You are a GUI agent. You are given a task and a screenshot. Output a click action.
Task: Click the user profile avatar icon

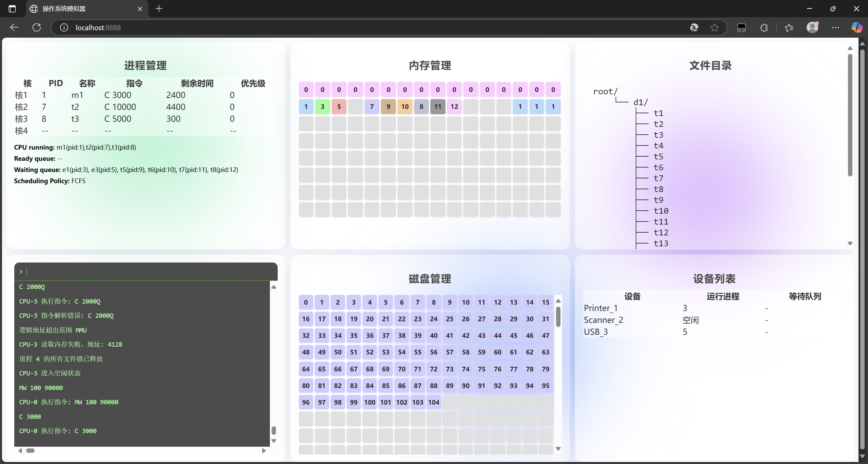point(812,27)
